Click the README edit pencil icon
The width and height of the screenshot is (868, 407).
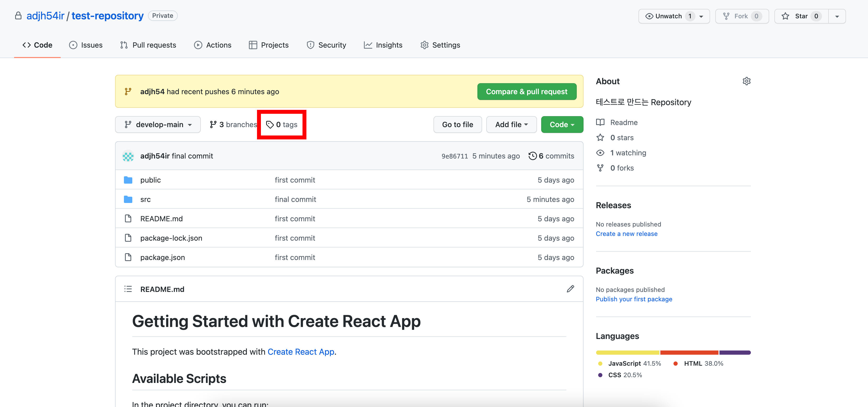tap(570, 289)
